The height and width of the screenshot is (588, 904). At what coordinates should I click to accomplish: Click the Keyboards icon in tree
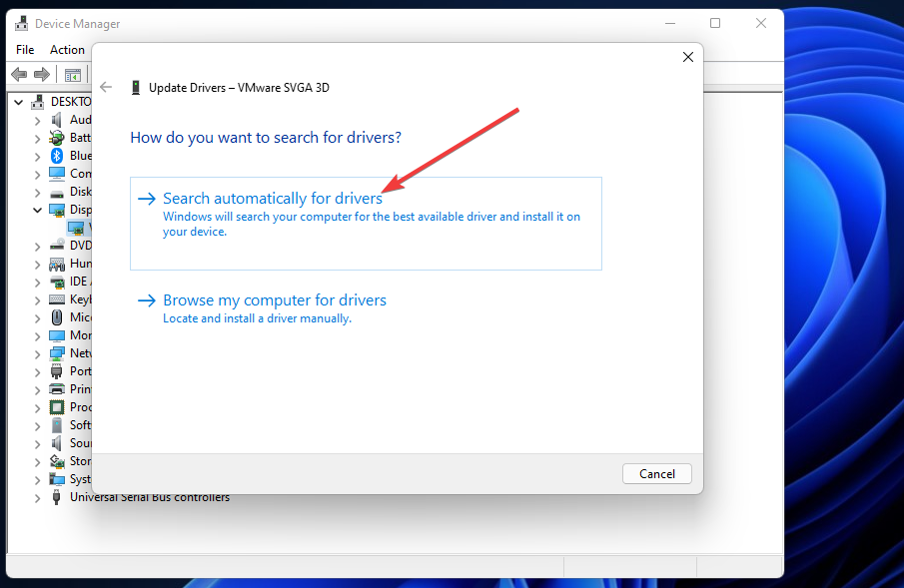[x=57, y=299]
